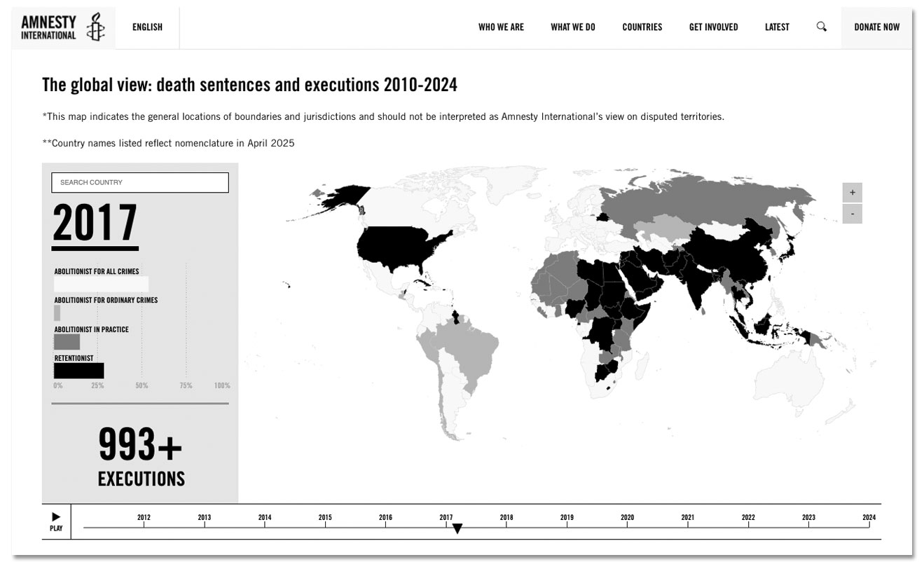Zoom in the map with plus button

coord(852,192)
